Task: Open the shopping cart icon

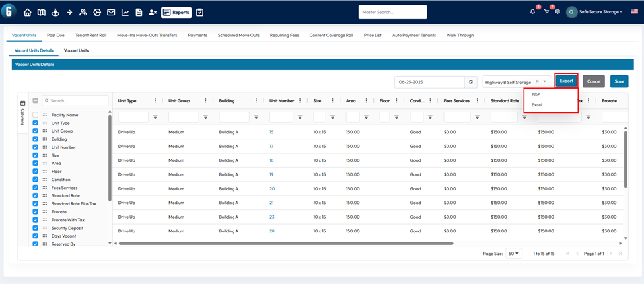Action: 546,12
